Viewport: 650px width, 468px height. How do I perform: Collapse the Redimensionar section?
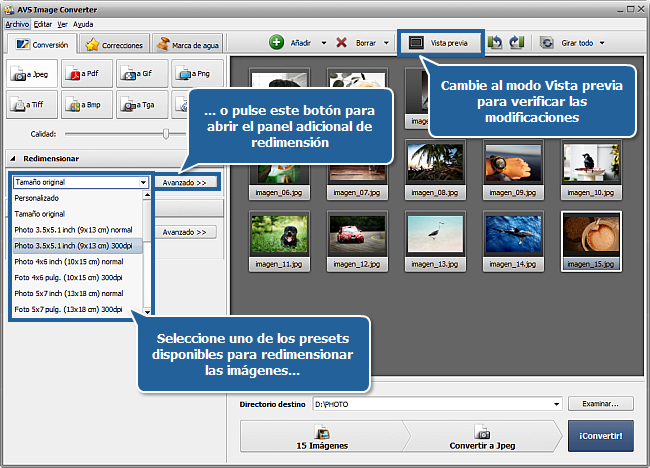point(13,158)
